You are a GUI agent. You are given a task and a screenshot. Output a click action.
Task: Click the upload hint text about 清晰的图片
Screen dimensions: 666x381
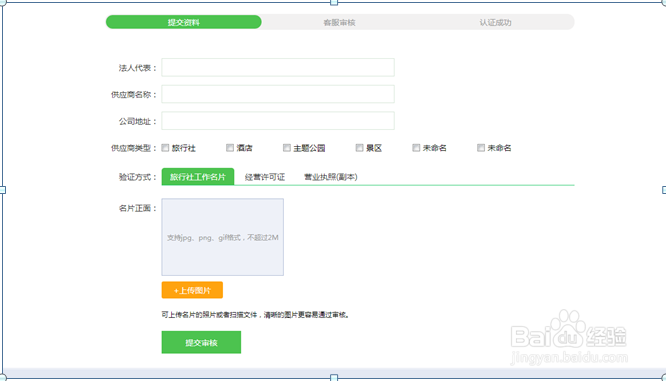255,315
